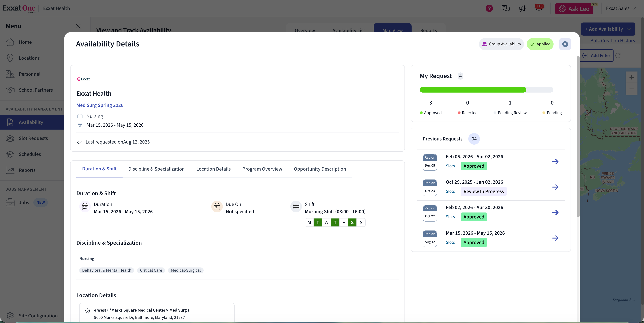
Task: Close the Availability Details dialog
Action: click(x=565, y=44)
